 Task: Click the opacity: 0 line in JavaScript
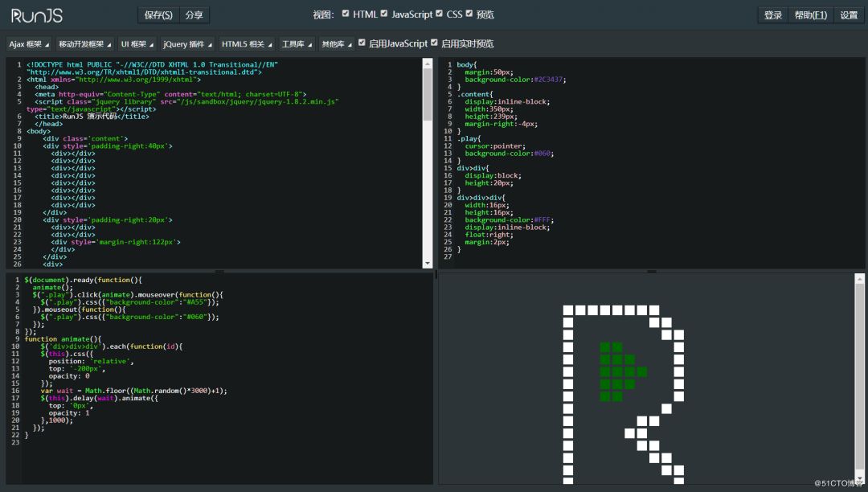pyautogui.click(x=69, y=376)
